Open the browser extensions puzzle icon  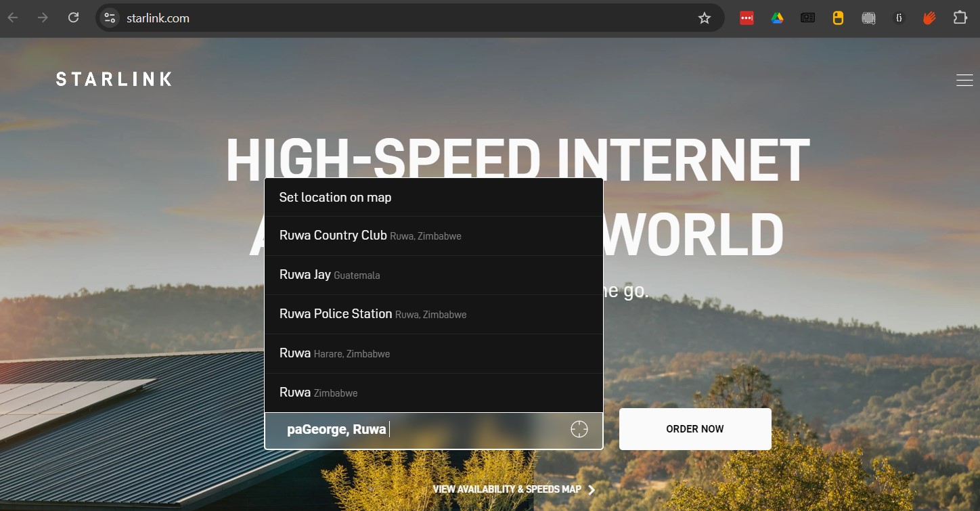[x=962, y=18]
